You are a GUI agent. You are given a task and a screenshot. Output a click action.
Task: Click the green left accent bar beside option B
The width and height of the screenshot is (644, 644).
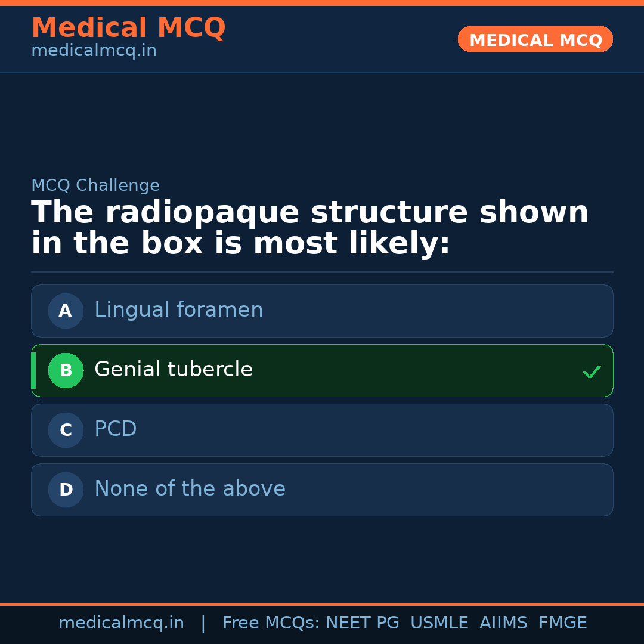tap(33, 370)
